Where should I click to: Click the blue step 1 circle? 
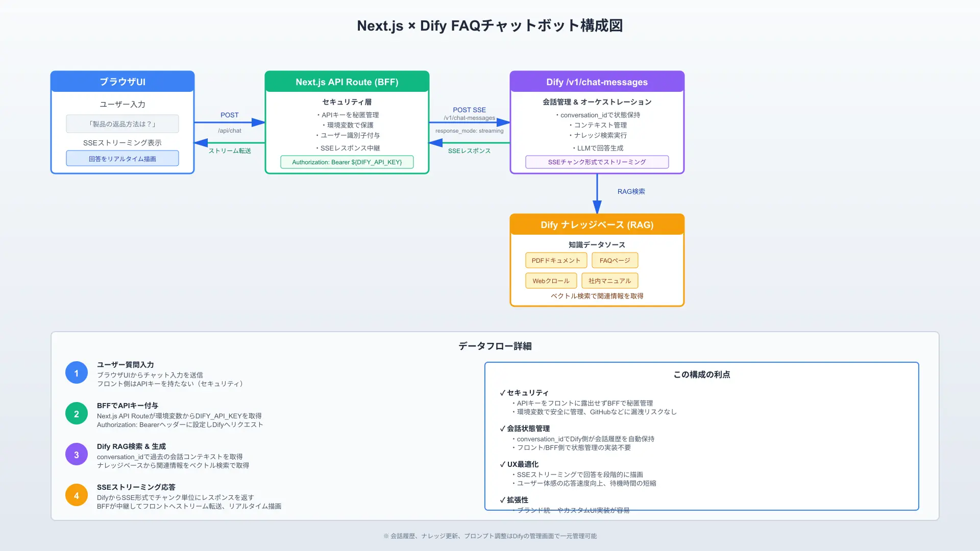[x=77, y=373]
